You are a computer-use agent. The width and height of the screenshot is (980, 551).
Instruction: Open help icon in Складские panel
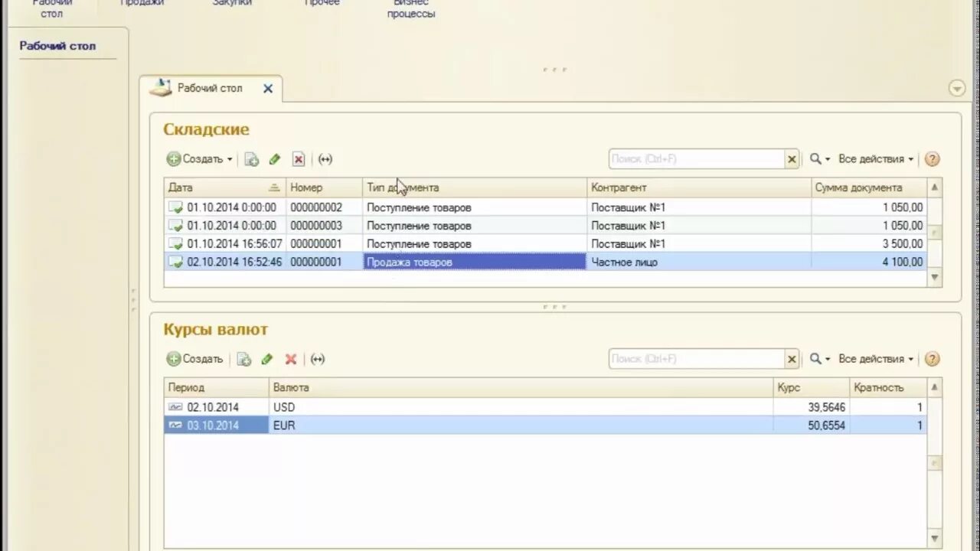click(x=932, y=159)
